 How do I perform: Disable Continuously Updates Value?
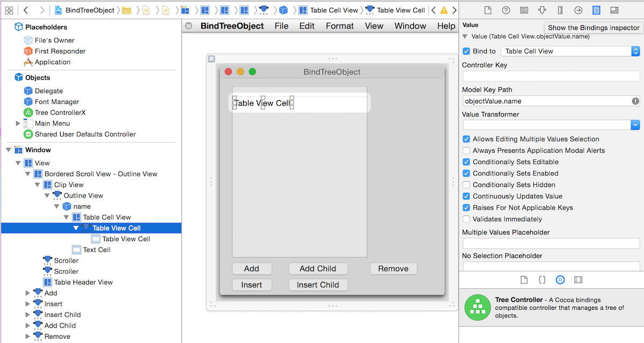click(466, 196)
